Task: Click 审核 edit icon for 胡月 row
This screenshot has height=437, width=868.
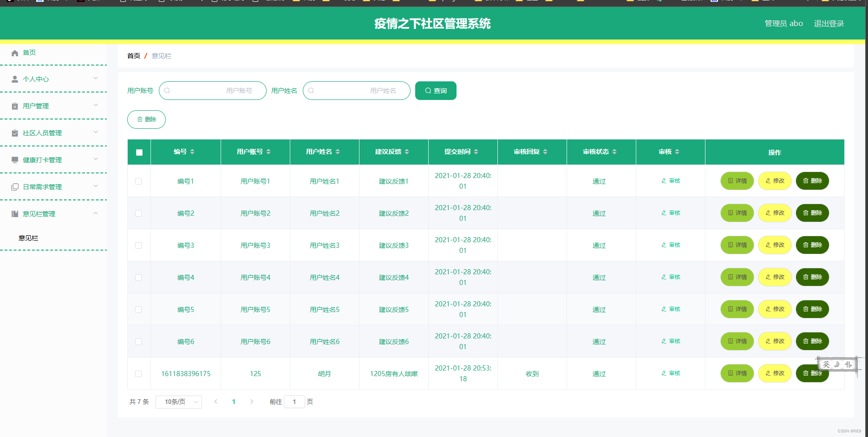Action: point(664,373)
